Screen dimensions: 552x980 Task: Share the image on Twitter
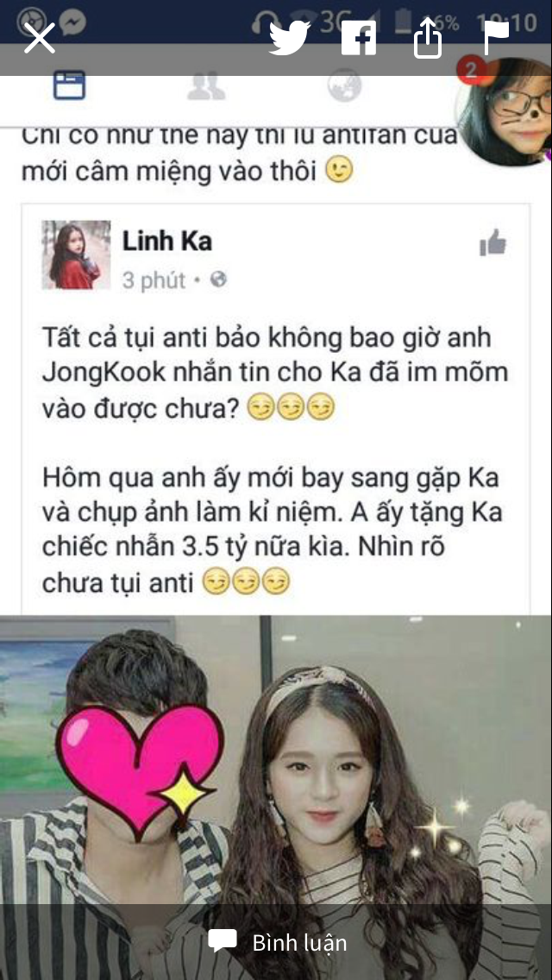(290, 38)
